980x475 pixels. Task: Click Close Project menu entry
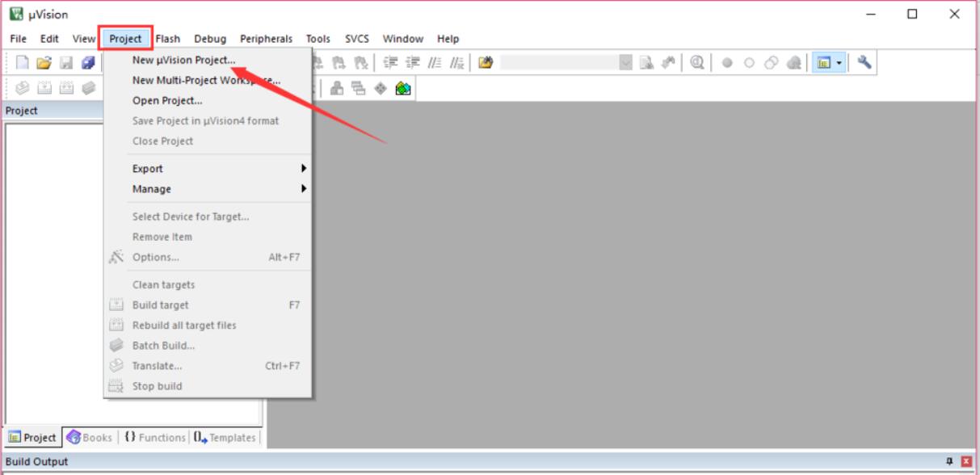click(x=208, y=141)
